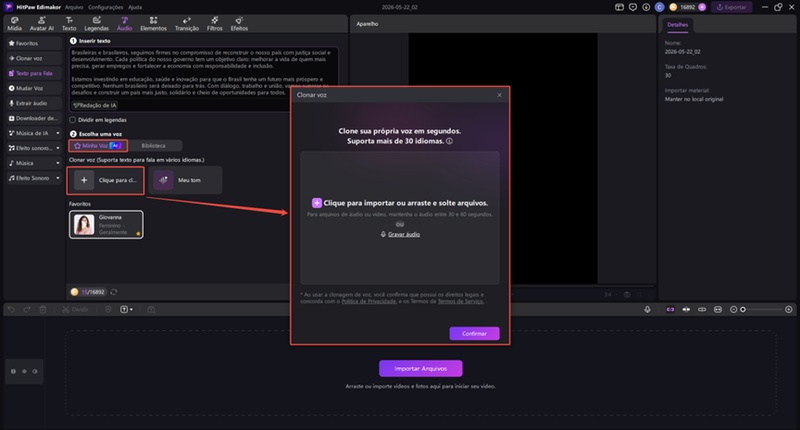The height and width of the screenshot is (430, 800).
Task: Add a timeline marker with the shield icon
Action: click(x=108, y=310)
